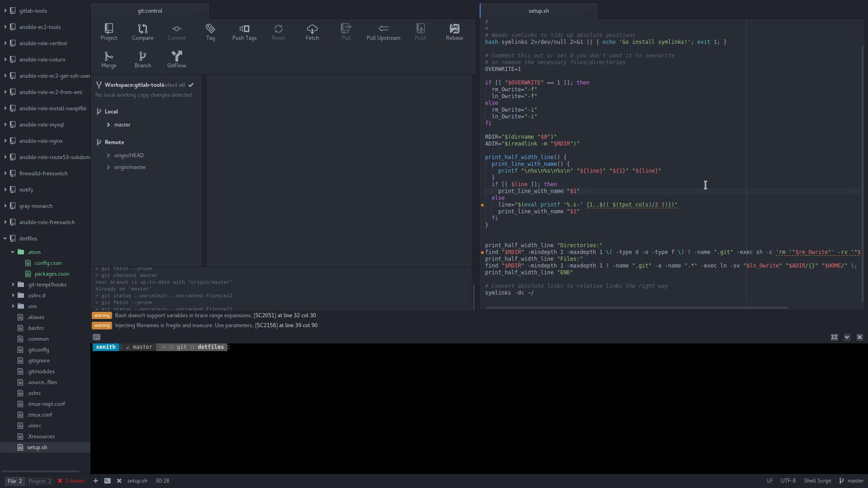Expand the ansible-ec2-tools project
This screenshot has width=868, height=488.
[5, 27]
